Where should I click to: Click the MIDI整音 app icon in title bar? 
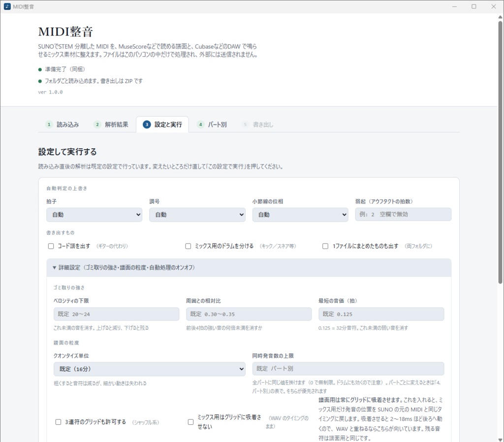(7, 6)
